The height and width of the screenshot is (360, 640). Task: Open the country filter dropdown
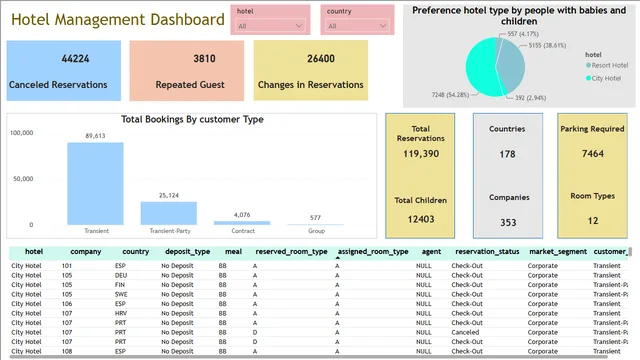357,26
